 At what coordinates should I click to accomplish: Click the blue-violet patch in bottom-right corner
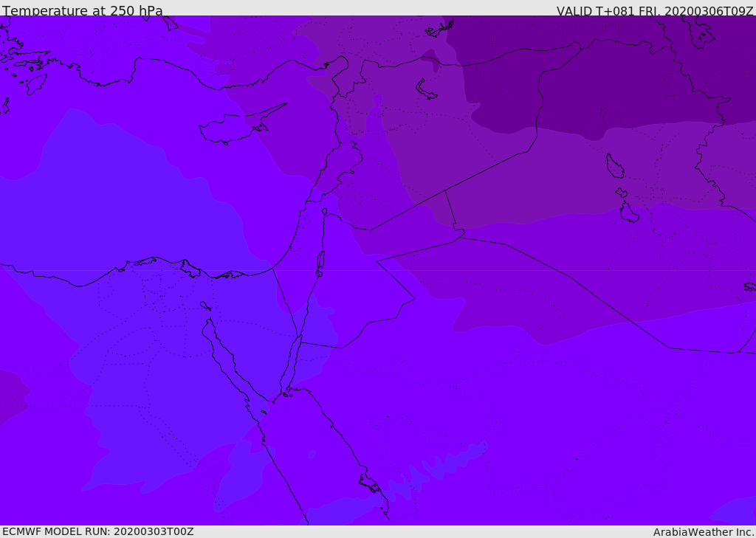[738, 513]
